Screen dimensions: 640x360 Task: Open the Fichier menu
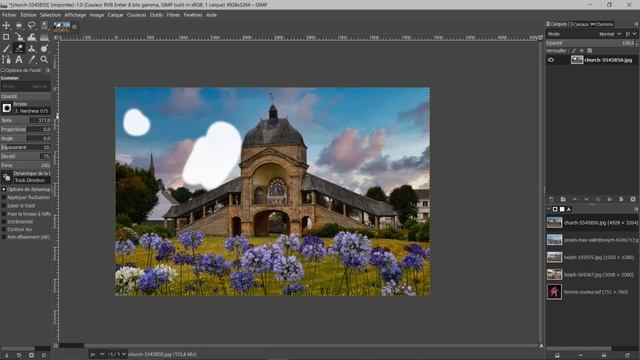click(x=9, y=15)
